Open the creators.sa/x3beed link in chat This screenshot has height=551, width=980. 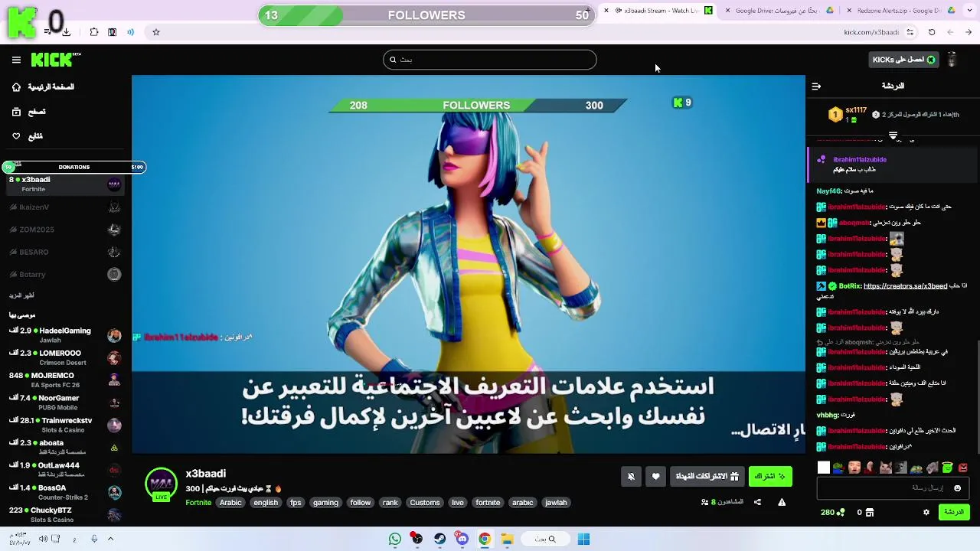(905, 286)
